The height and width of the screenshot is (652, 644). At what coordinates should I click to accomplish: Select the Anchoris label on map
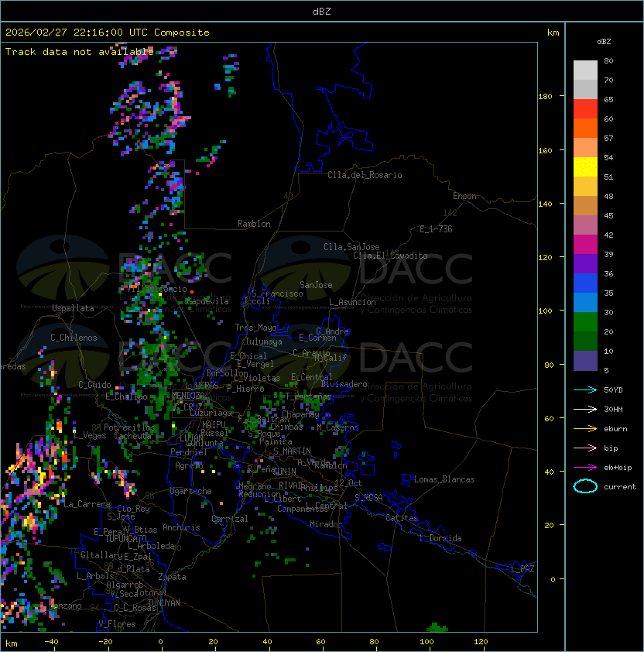click(x=181, y=527)
